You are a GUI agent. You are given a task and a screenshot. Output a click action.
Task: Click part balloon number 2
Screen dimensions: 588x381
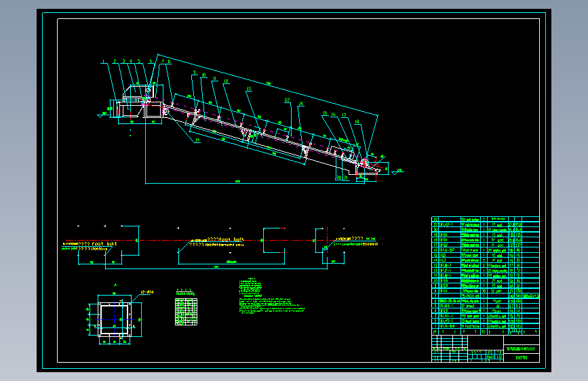115,61
